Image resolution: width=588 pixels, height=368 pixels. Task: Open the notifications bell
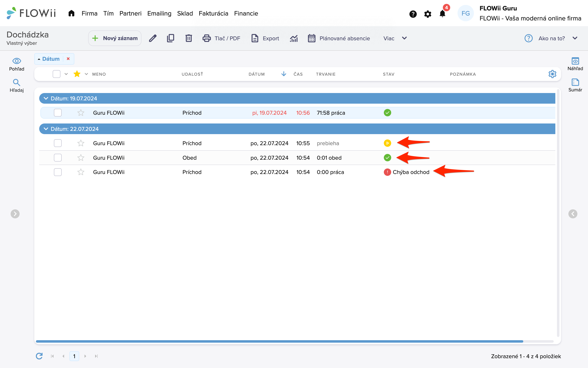coord(442,14)
